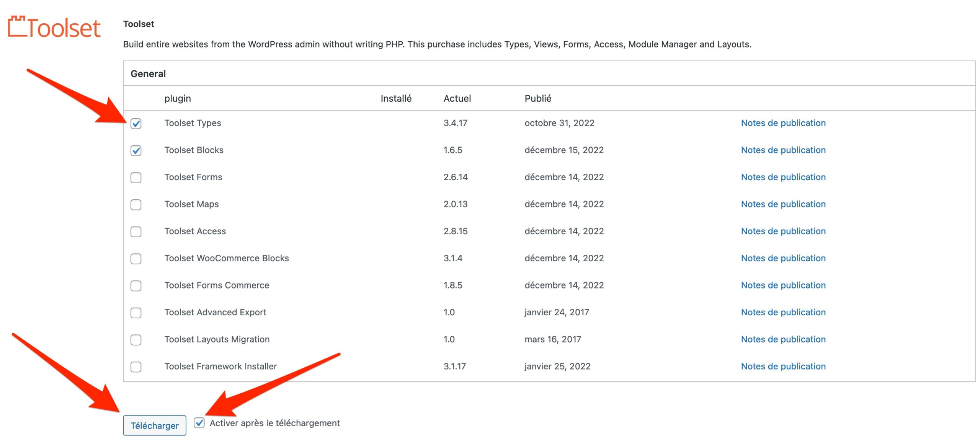
Task: Toggle Activer après le téléchargement checkbox
Action: (x=199, y=423)
